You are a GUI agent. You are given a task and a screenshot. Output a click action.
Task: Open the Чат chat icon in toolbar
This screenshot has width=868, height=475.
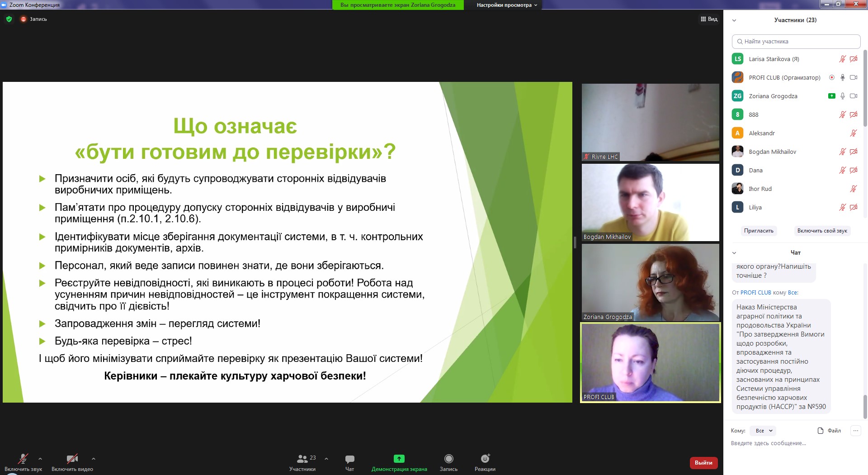(350, 459)
